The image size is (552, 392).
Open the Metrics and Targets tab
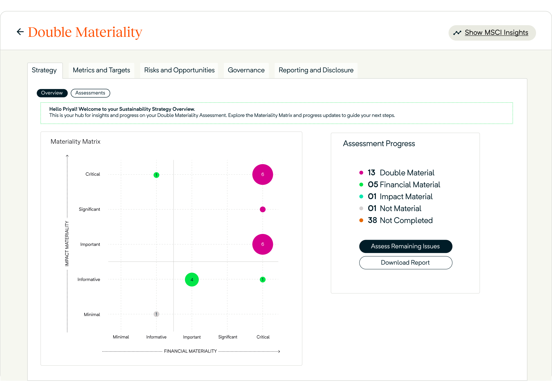pyautogui.click(x=101, y=70)
